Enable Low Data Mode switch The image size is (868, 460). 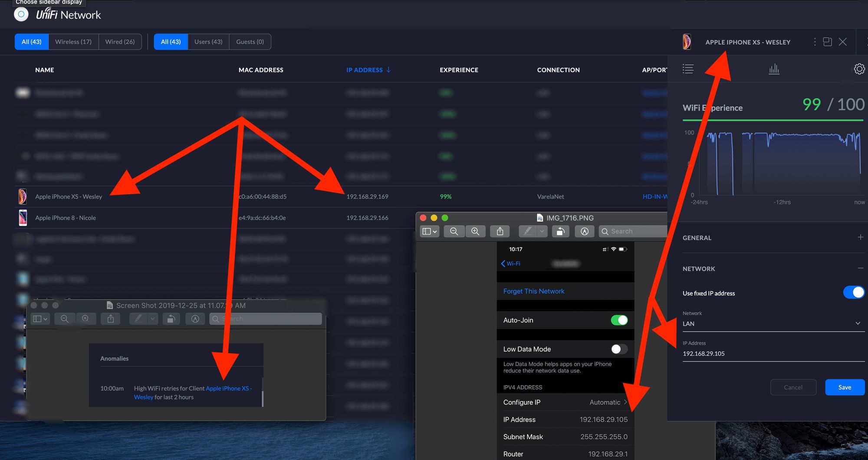point(619,349)
